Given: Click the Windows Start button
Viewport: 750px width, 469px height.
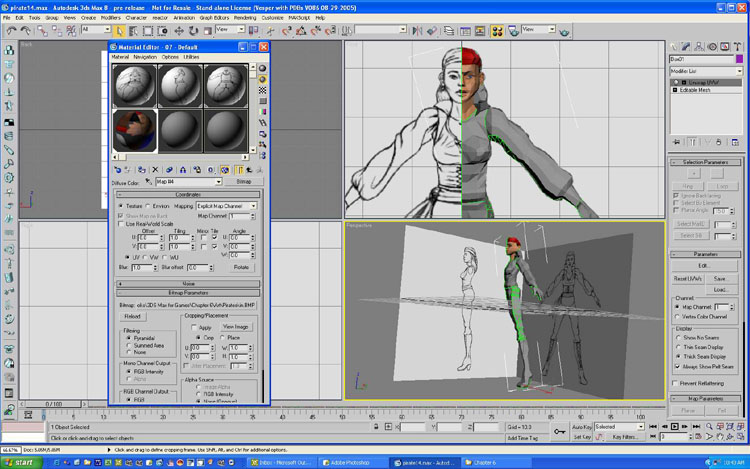Looking at the screenshot, I should tap(20, 462).
